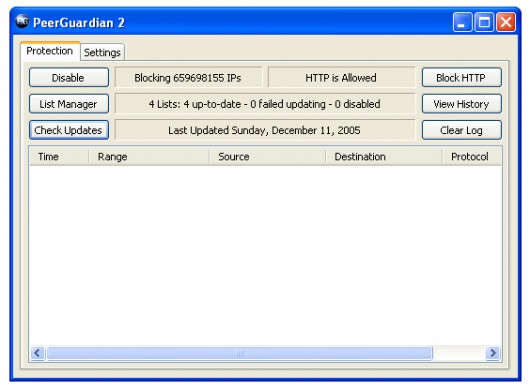
Task: Sort log by Protocol column
Action: point(472,156)
